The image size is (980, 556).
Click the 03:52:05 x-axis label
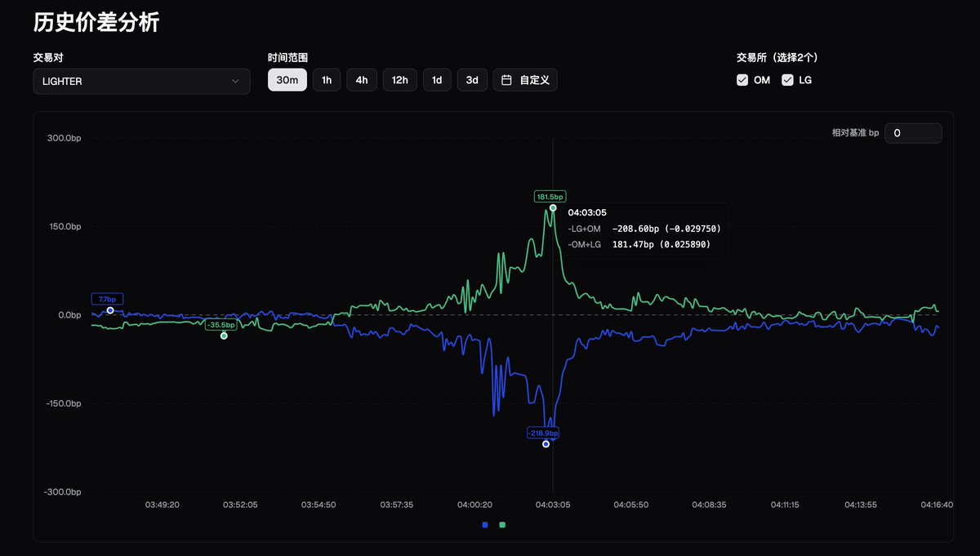(x=241, y=505)
